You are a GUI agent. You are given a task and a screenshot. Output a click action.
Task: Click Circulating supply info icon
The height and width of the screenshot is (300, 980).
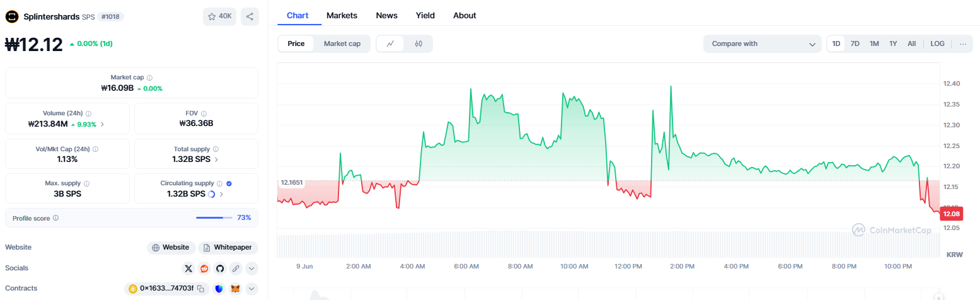point(221,183)
